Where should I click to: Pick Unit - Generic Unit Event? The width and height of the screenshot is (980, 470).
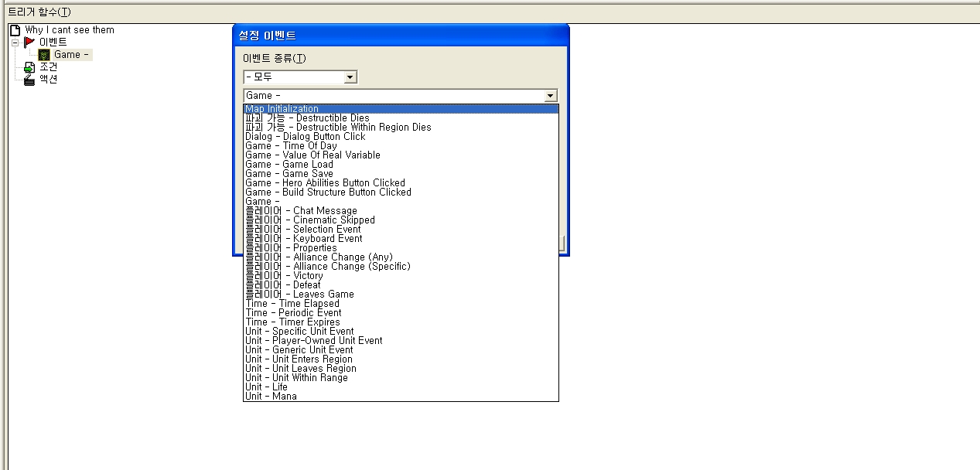coord(401,350)
